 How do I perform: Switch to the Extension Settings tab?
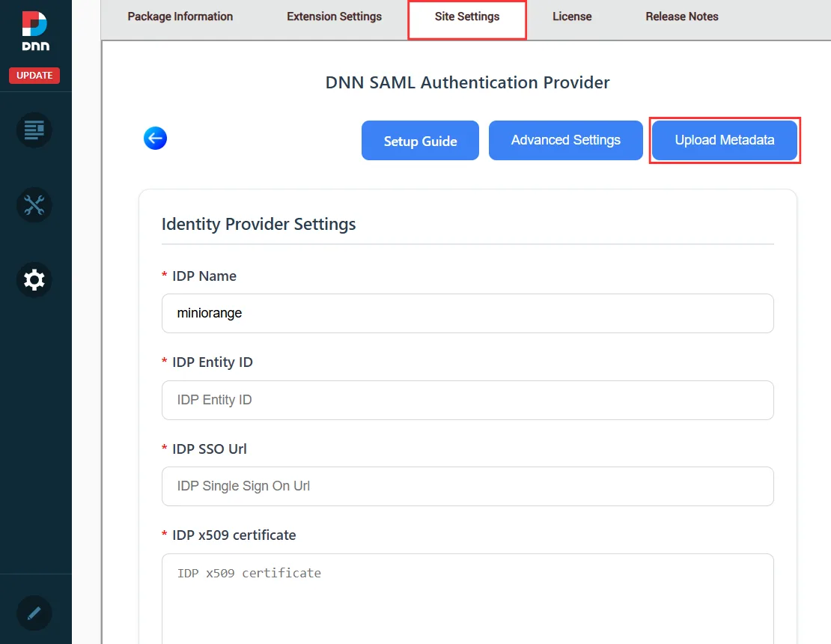335,16
